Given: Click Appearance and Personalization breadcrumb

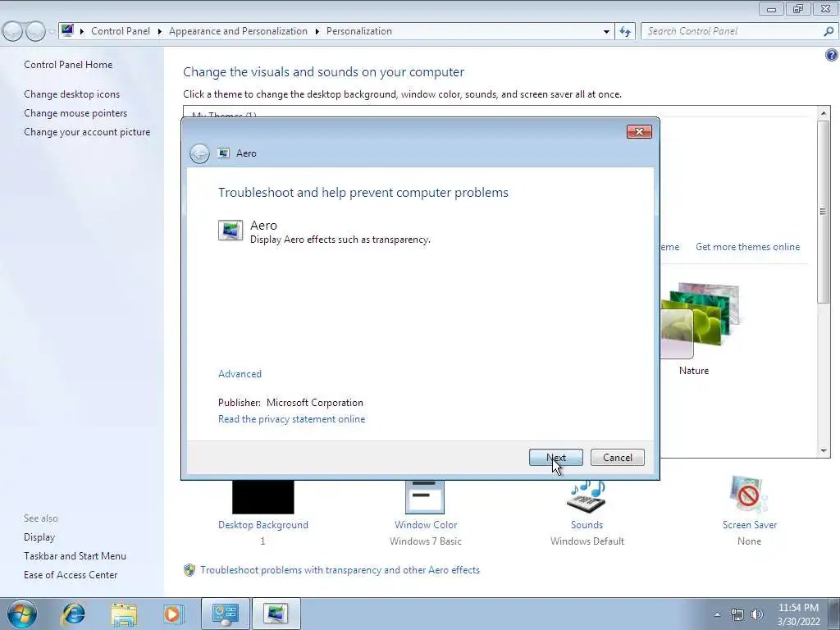Looking at the screenshot, I should (238, 31).
